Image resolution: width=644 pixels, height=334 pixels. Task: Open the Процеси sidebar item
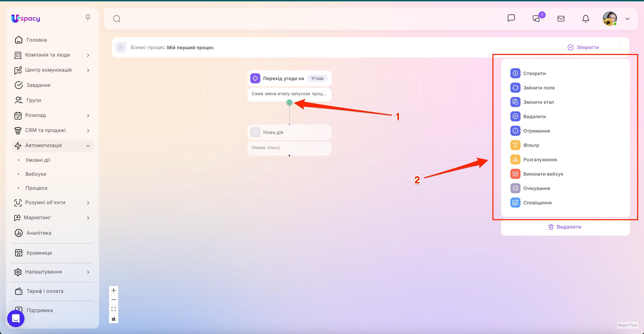point(36,188)
